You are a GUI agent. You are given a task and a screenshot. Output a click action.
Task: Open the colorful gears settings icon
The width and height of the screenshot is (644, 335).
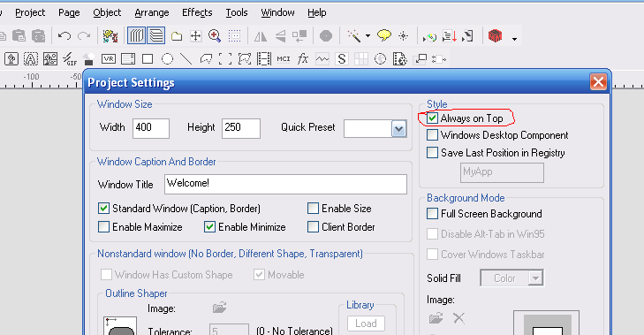click(110, 36)
